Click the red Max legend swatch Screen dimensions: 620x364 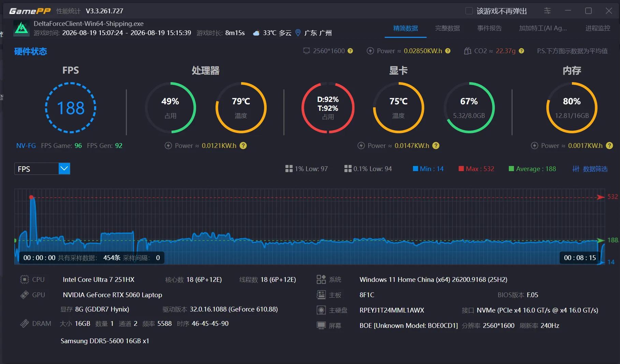[x=461, y=168]
